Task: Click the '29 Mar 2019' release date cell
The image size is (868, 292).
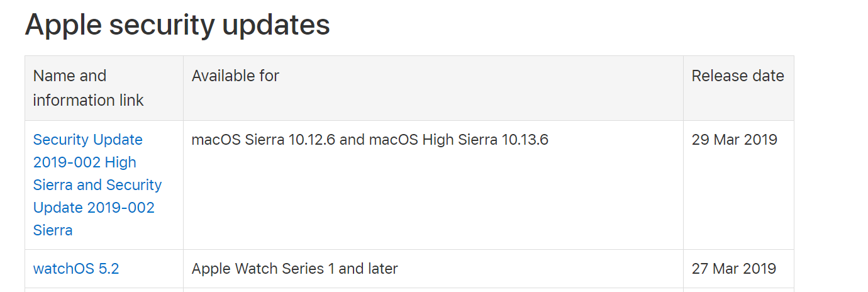Action: 734,140
